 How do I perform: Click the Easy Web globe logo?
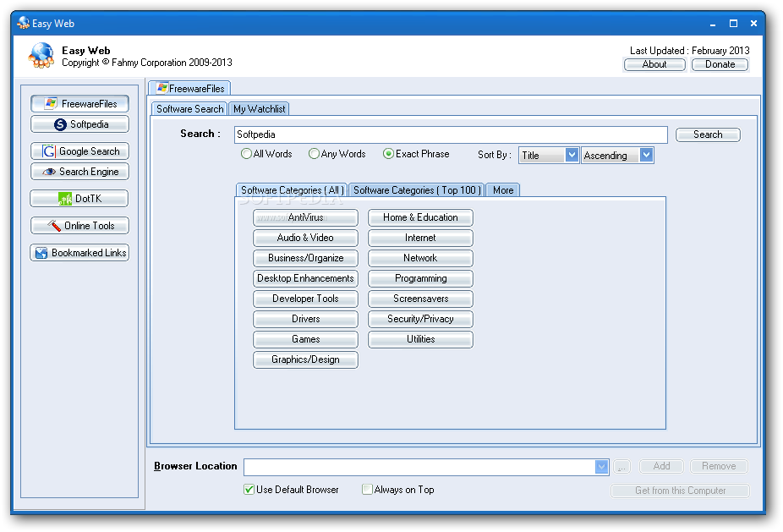pyautogui.click(x=41, y=56)
